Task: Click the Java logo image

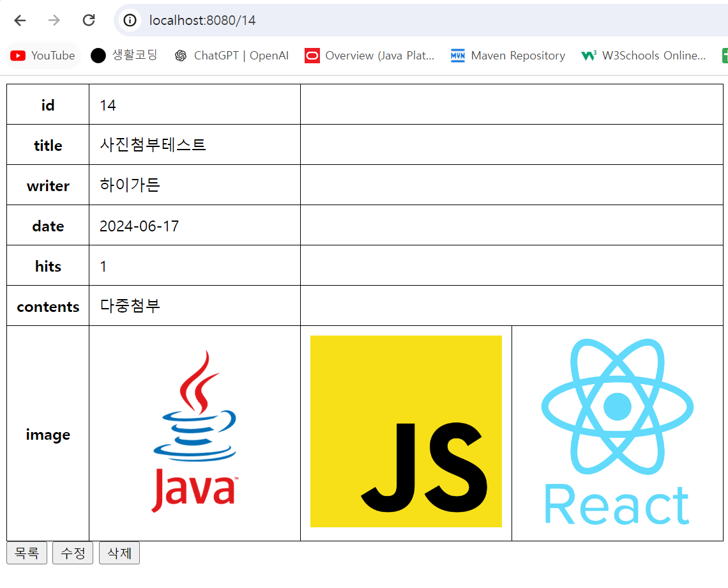Action: tap(195, 431)
